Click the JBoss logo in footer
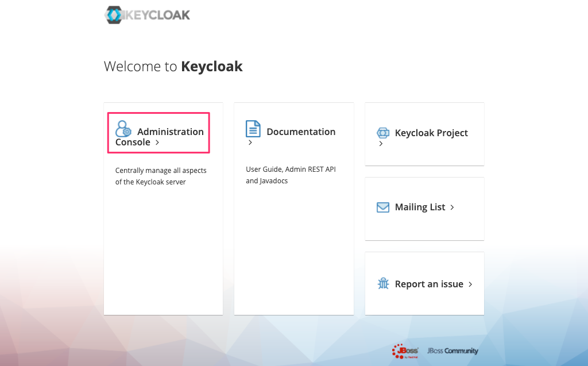 pyautogui.click(x=405, y=351)
